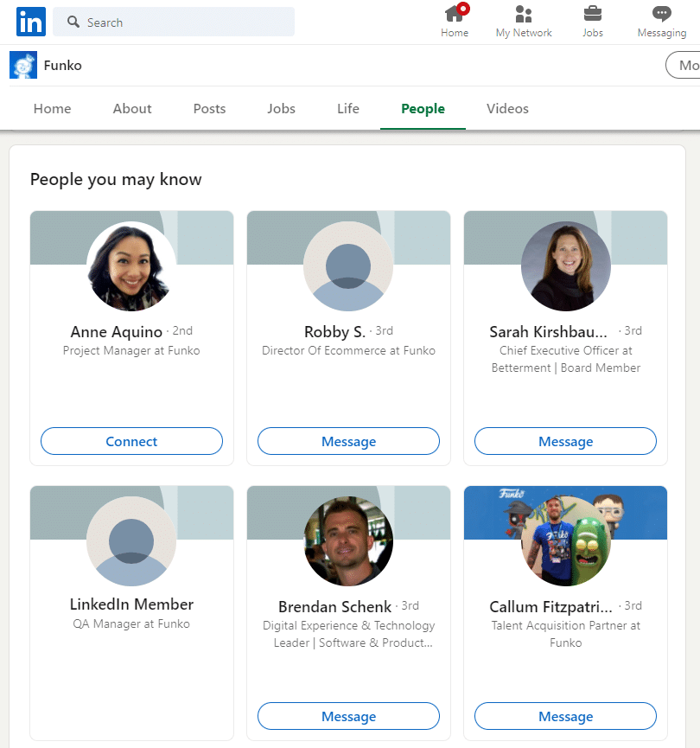Message Brendan Schenk
This screenshot has height=748, width=700.
click(x=348, y=716)
